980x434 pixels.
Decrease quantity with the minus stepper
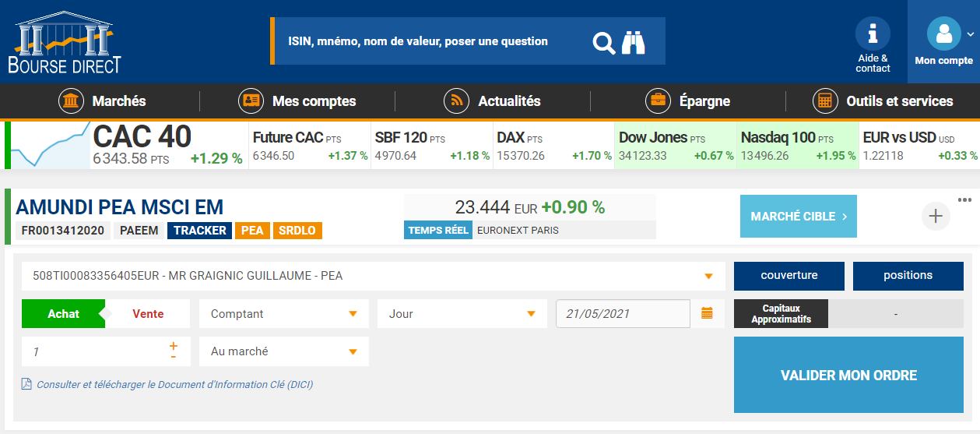point(173,357)
